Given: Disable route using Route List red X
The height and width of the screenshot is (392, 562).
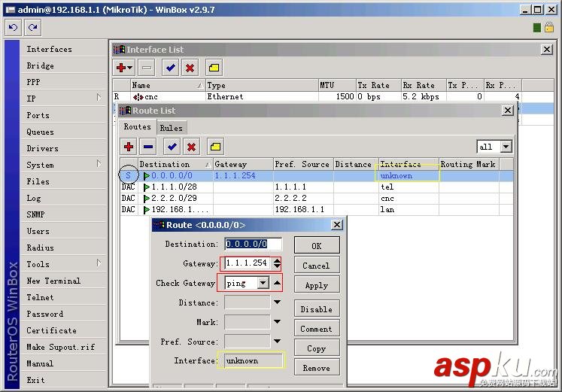Looking at the screenshot, I should (x=191, y=147).
